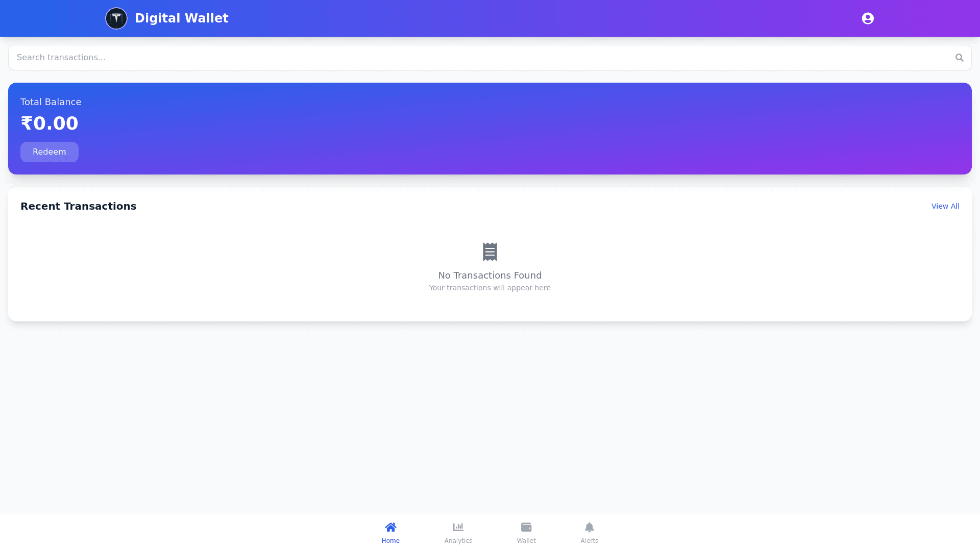Switch to the Analytics tab label
The height and width of the screenshot is (551, 980).
[458, 541]
